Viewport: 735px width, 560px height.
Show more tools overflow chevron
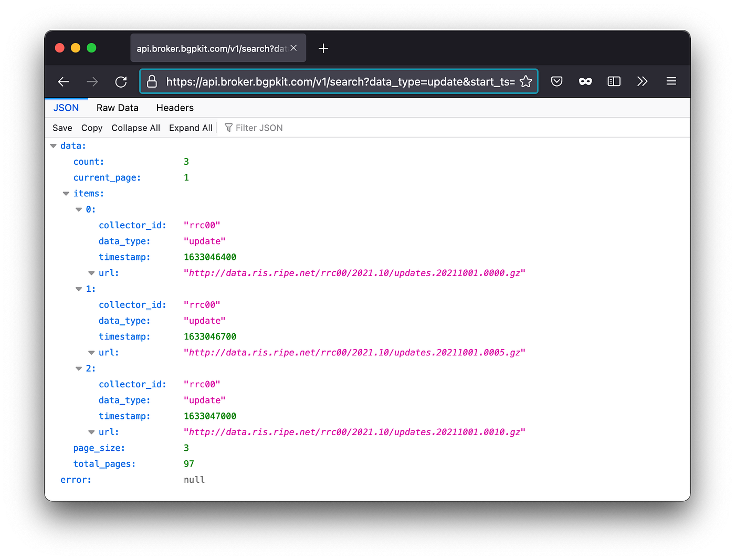click(x=642, y=81)
